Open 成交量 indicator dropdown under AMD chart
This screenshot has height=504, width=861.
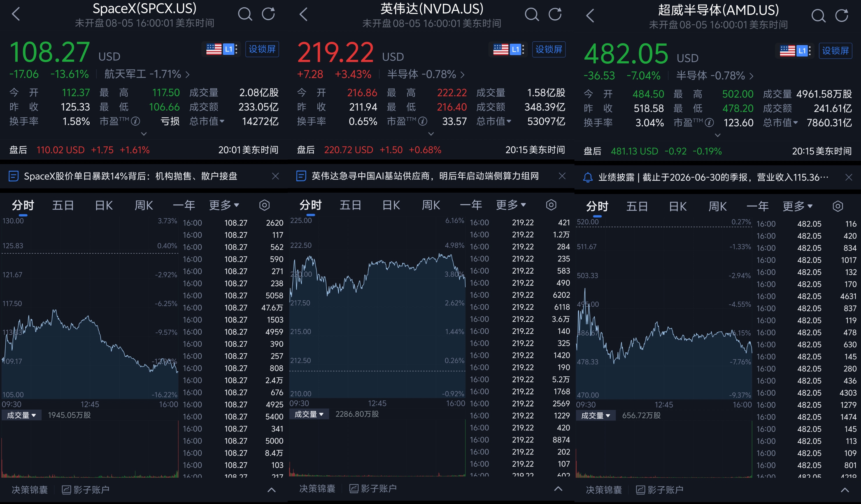click(596, 416)
